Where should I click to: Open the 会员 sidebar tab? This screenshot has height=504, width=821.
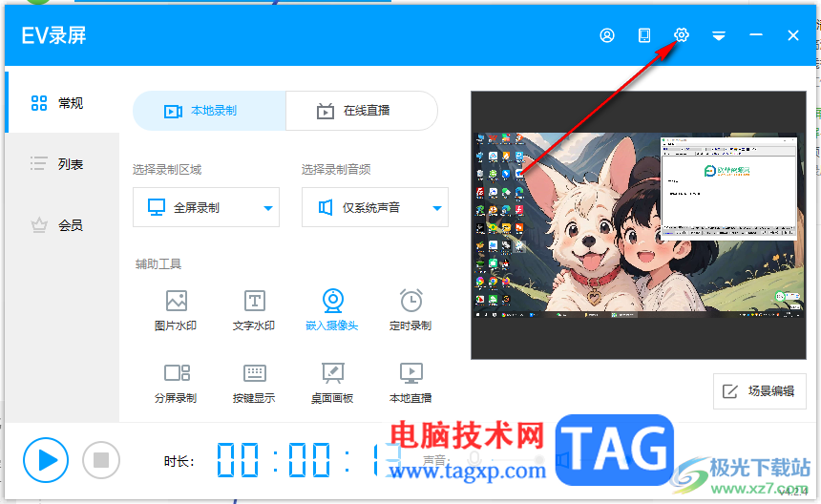(62, 225)
